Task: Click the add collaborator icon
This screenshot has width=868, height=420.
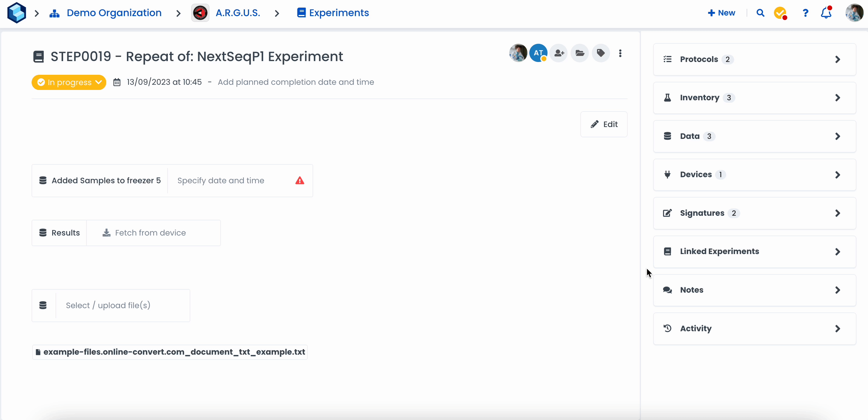Action: tap(559, 53)
